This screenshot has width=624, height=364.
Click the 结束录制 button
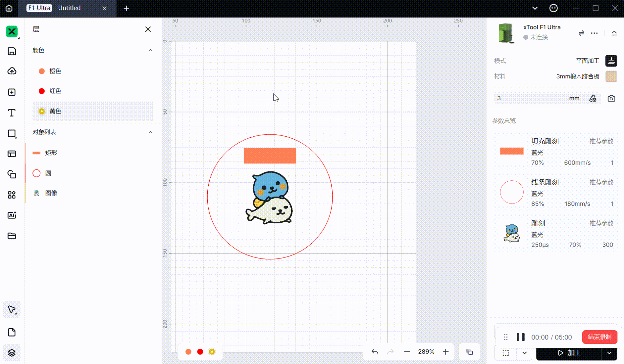click(599, 337)
